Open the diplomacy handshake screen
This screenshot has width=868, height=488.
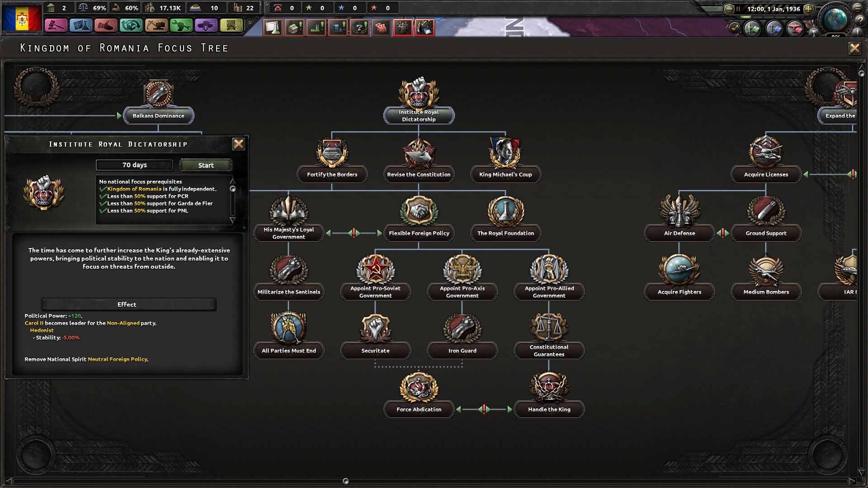point(106,26)
